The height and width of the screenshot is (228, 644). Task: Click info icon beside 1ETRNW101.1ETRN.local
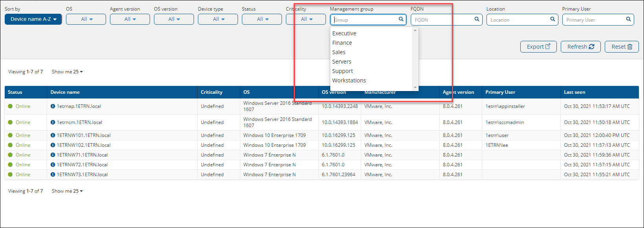[53, 135]
